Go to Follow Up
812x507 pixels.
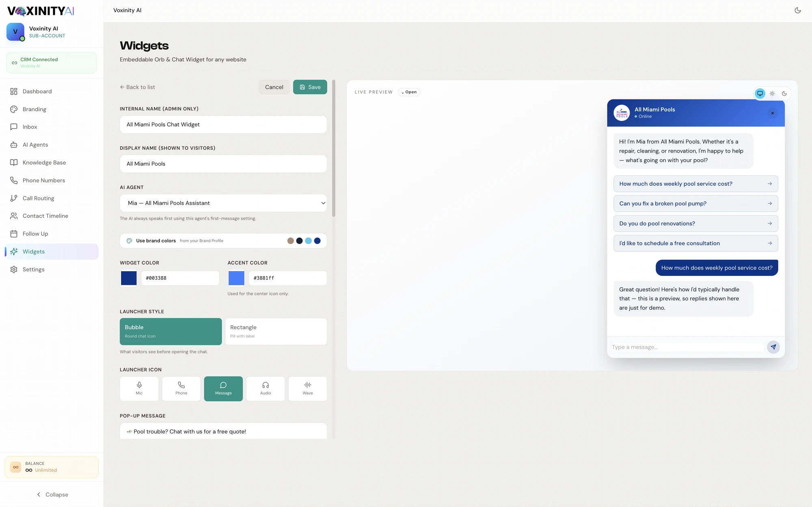point(52,234)
